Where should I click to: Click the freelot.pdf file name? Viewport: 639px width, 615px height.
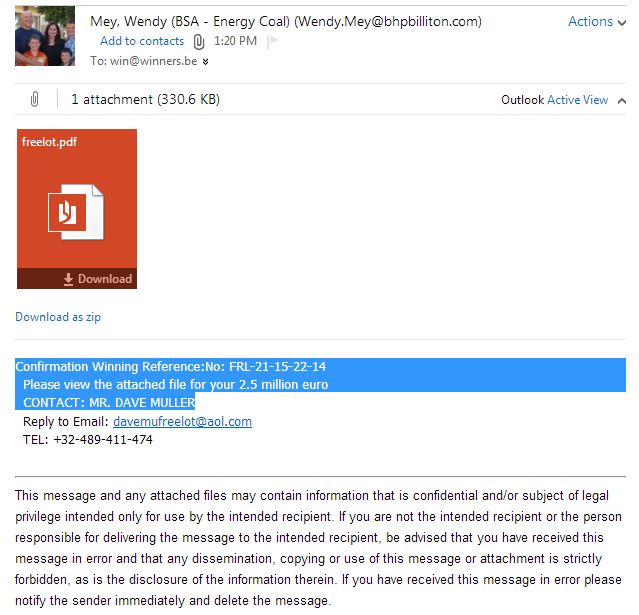point(49,142)
